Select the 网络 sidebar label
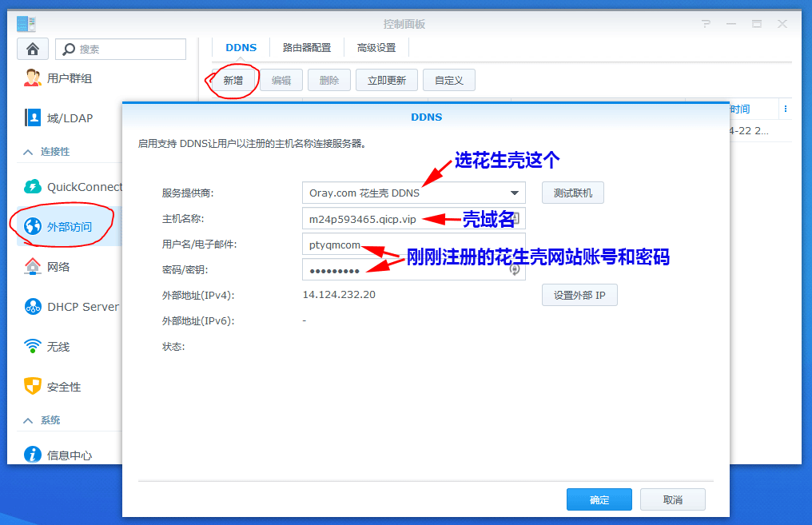 (x=58, y=267)
